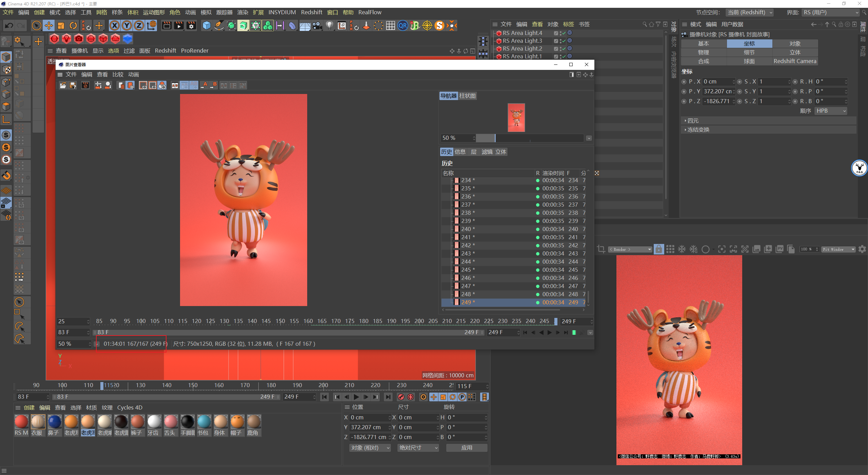
Task: Click the crop icon in Redshift RenderView
Action: click(x=601, y=249)
